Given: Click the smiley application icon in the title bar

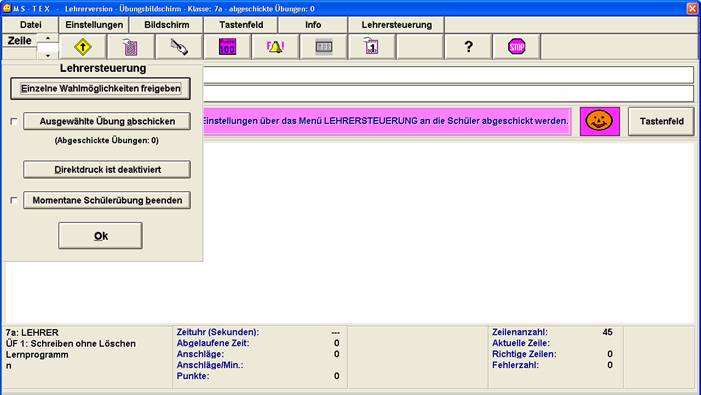Looking at the screenshot, I should click(x=7, y=8).
